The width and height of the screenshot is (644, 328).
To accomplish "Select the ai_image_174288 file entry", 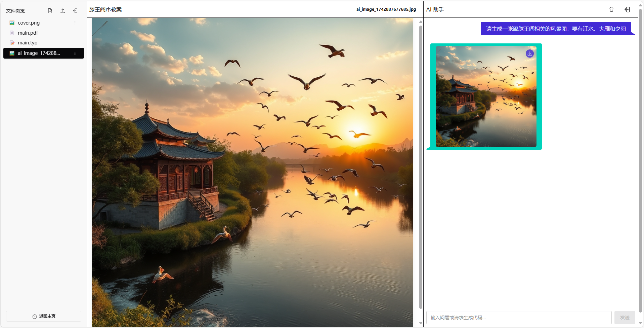I will 39,53.
